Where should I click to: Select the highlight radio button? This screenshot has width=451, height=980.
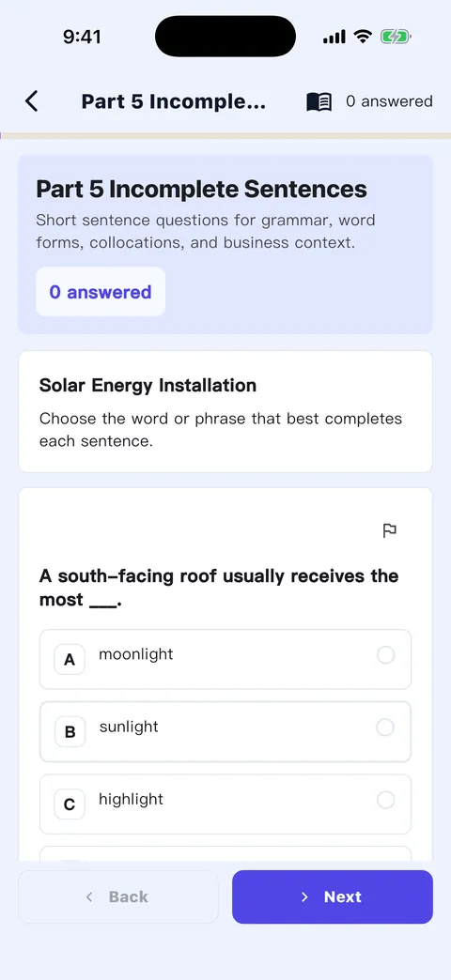[x=386, y=800]
